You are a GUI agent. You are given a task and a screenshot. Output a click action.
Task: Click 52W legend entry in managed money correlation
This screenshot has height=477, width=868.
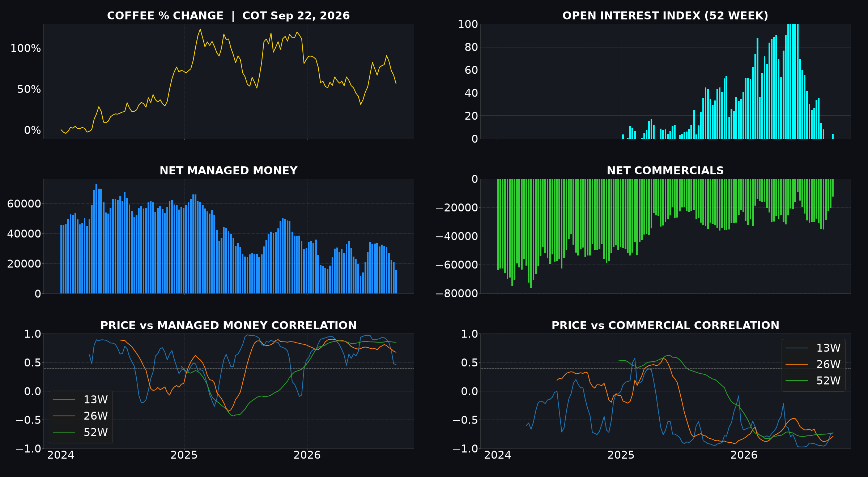click(80, 432)
